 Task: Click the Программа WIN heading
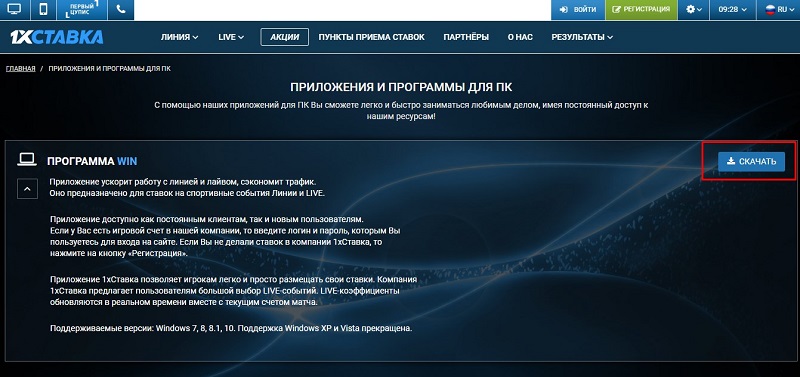coord(92,161)
